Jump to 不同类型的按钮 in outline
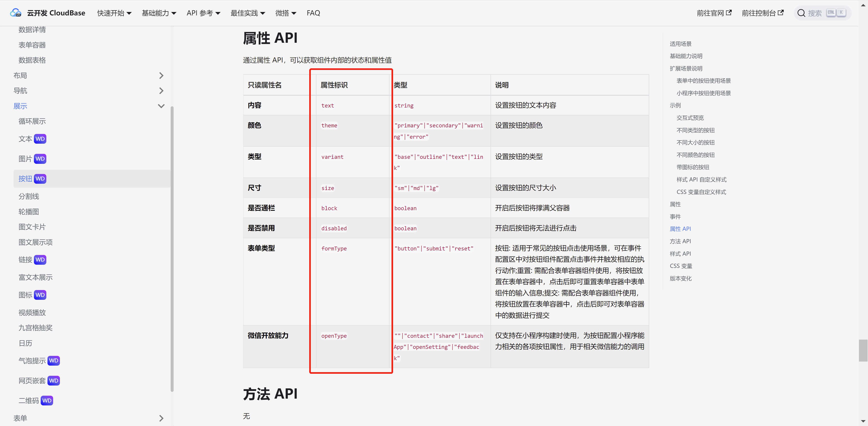Viewport: 868px width, 426px height. (x=696, y=130)
